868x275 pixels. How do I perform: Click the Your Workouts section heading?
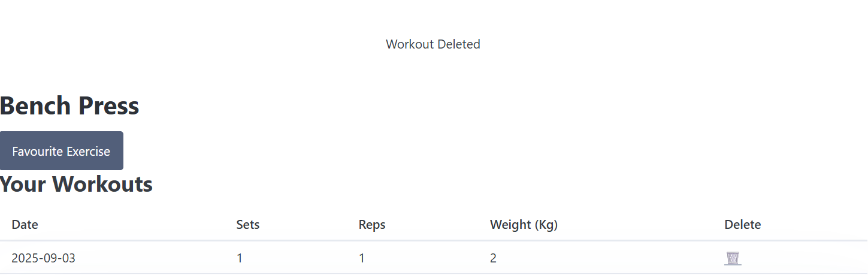[76, 184]
